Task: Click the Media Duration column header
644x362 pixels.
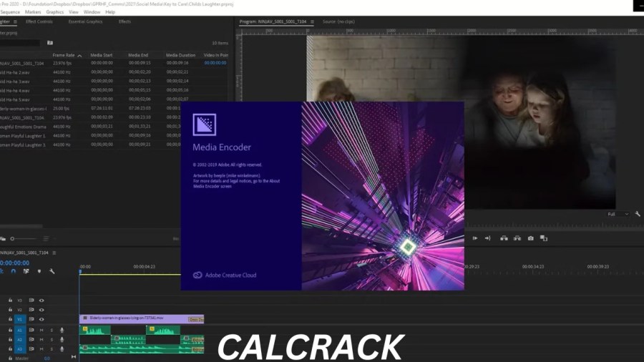Action: [x=181, y=55]
